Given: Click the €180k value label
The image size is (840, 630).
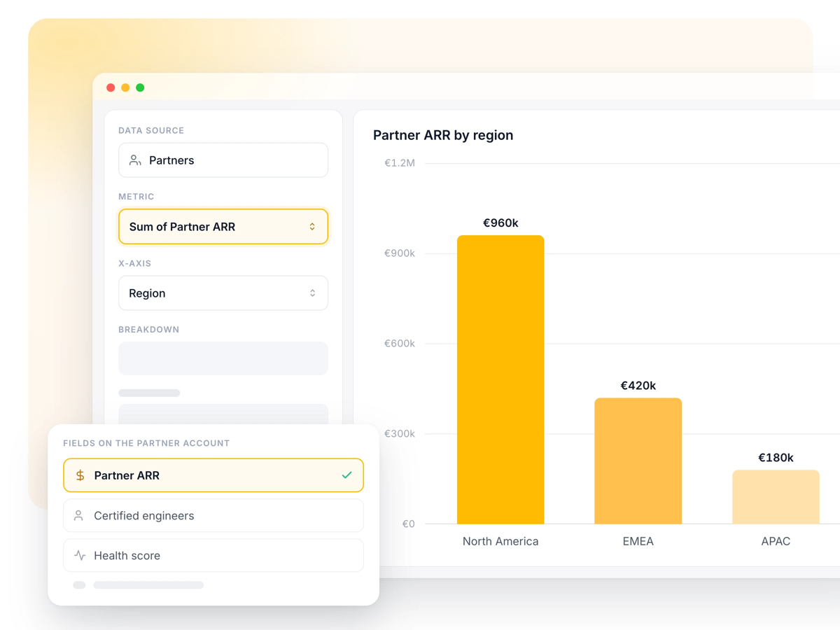Looking at the screenshot, I should (x=776, y=458).
